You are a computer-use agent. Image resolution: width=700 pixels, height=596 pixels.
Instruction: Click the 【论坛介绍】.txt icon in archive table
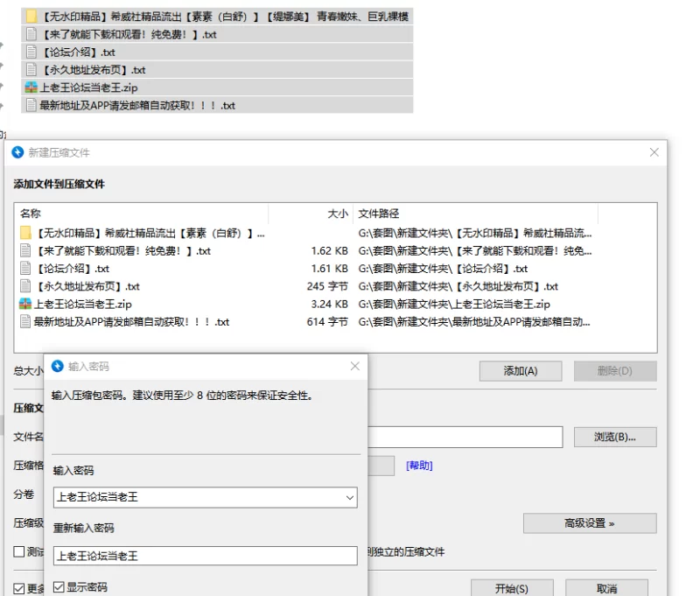pyautogui.click(x=25, y=269)
